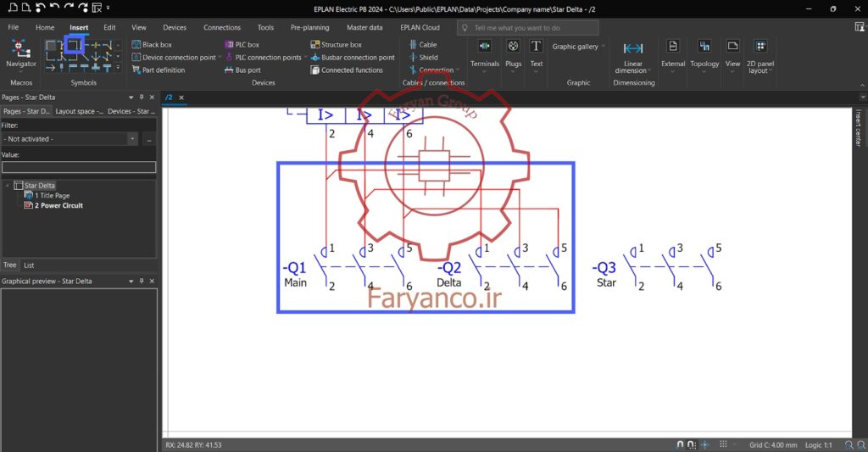Open the EPLAN Cloud ribbon tab
The height and width of the screenshot is (452, 868).
pyautogui.click(x=420, y=27)
